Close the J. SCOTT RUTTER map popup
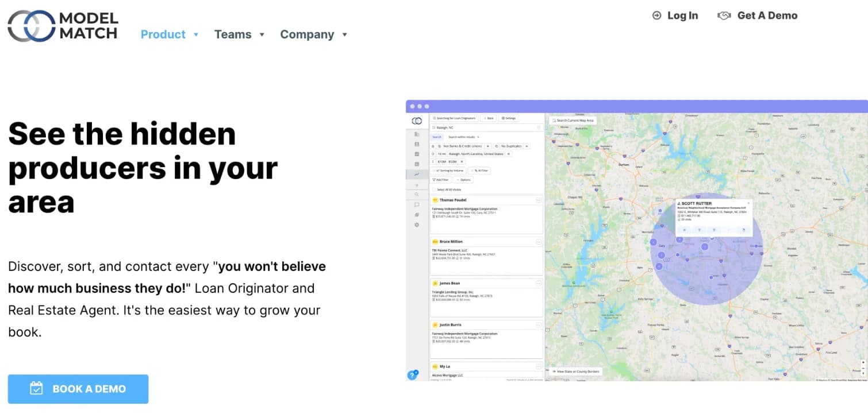Screen dimensions: 868x414 [x=748, y=203]
